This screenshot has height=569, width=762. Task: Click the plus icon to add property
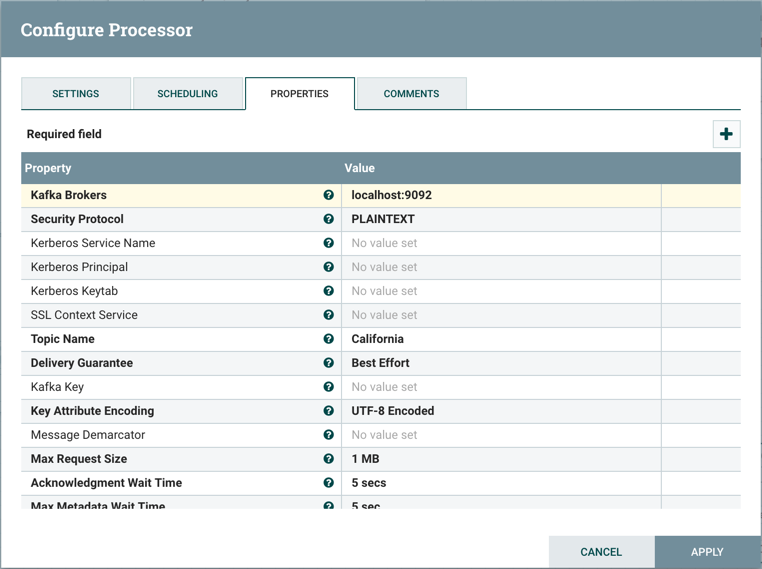tap(726, 134)
